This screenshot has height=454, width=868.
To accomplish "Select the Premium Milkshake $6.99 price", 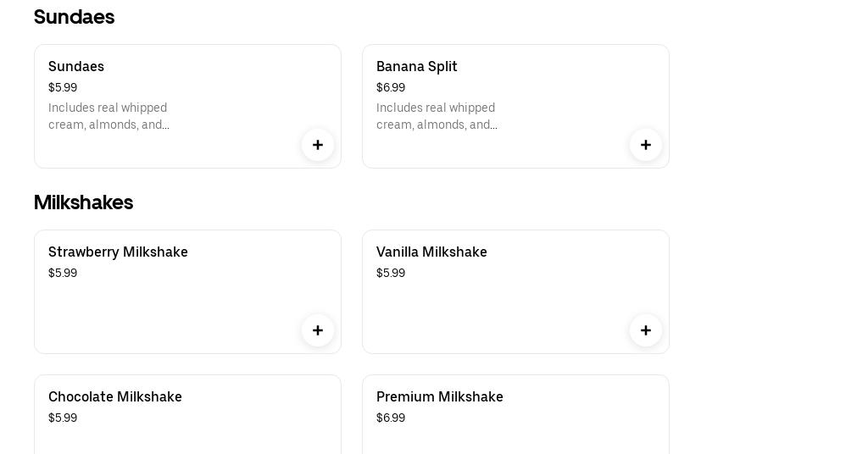I will click(x=391, y=418).
